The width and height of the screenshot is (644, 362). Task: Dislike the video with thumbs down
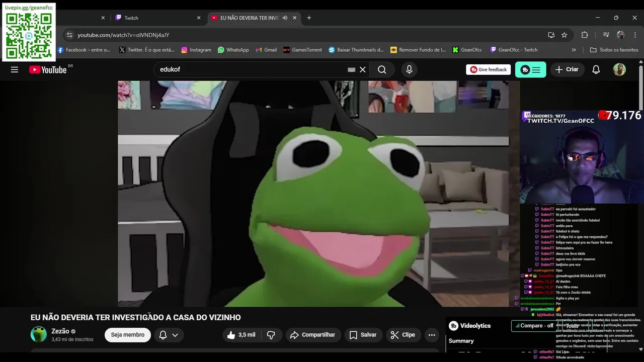point(271,335)
